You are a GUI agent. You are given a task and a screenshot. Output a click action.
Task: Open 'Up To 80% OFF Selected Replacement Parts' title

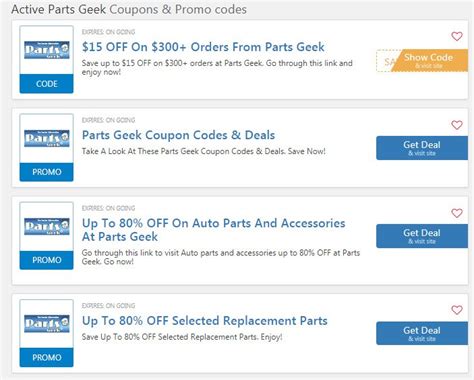205,321
